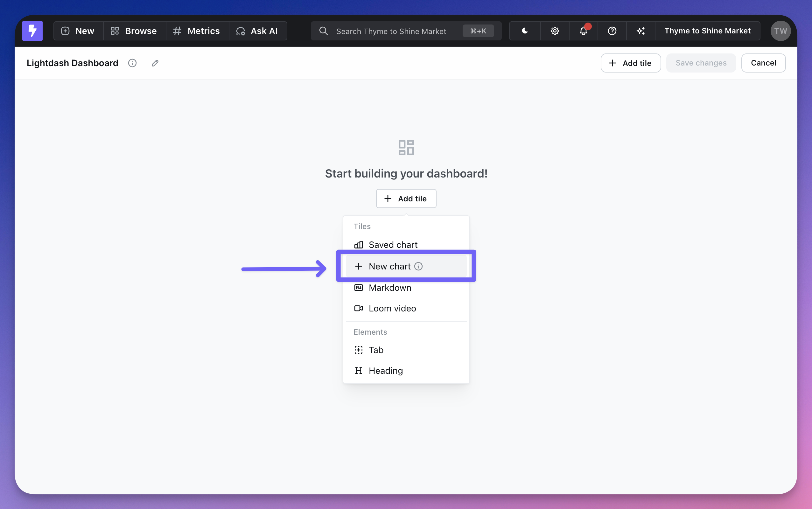Open the New dropdown menu
The height and width of the screenshot is (509, 812).
[78, 31]
